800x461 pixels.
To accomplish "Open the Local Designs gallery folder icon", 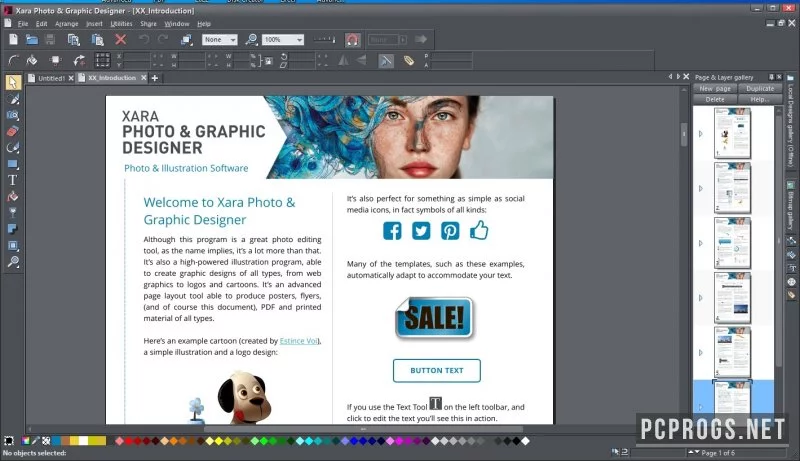I will pos(790,78).
